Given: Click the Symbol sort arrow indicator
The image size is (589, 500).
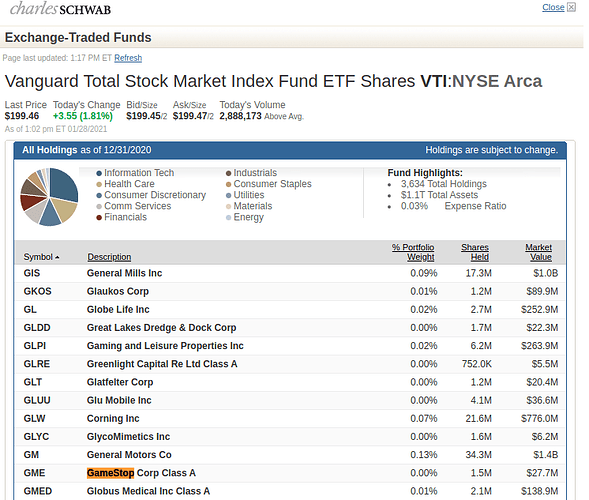Looking at the screenshot, I should tap(57, 257).
